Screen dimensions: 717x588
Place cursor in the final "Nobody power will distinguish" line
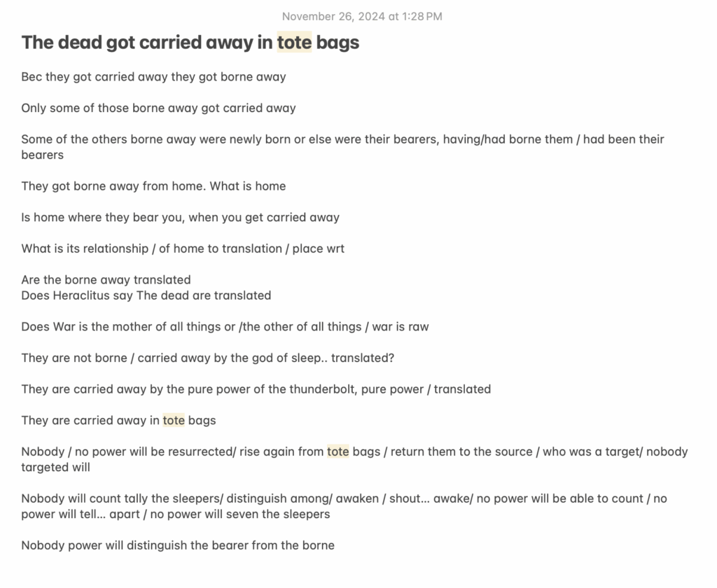point(177,545)
